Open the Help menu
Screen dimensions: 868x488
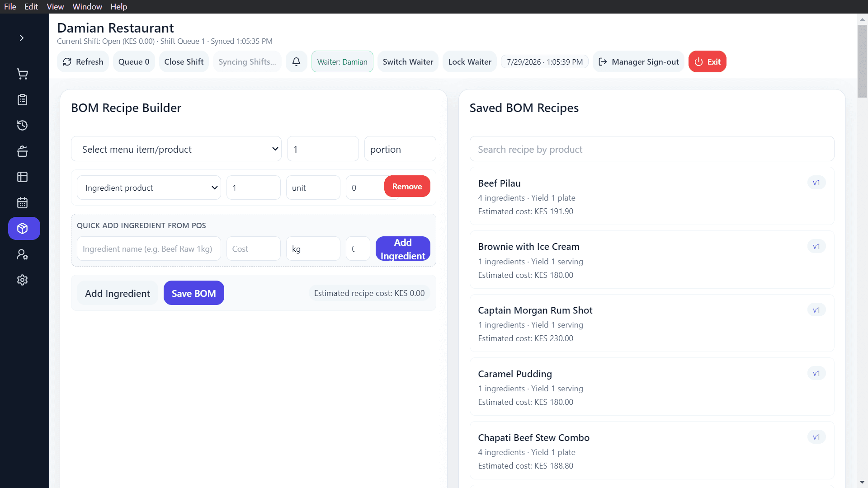pyautogui.click(x=119, y=7)
